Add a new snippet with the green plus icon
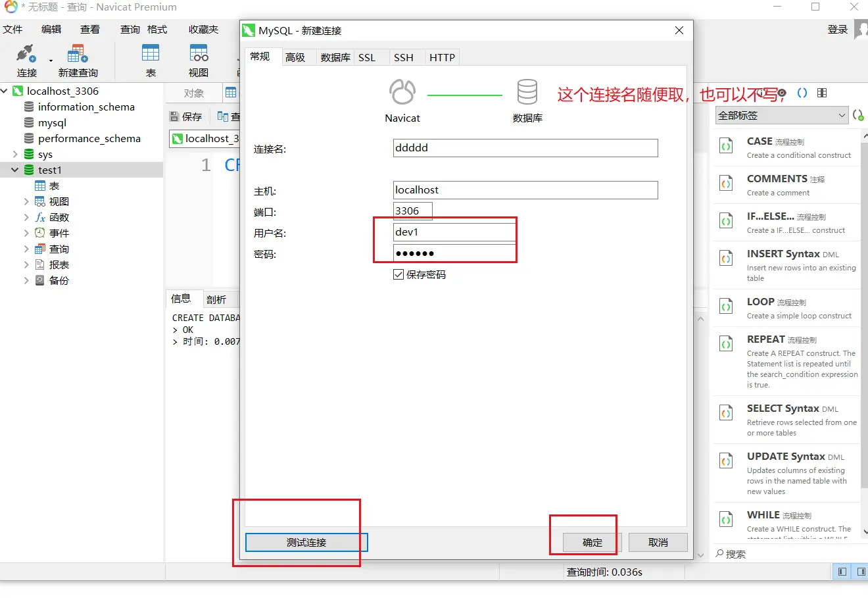868x598 pixels. point(858,115)
